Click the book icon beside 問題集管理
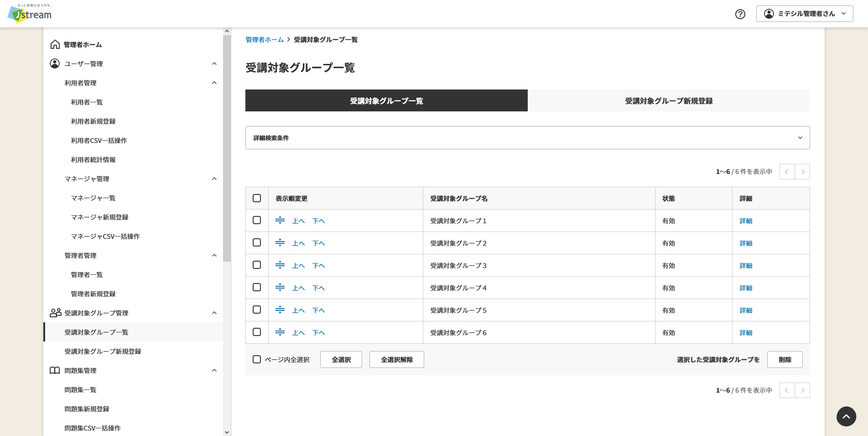The width and height of the screenshot is (868, 436). (x=55, y=370)
